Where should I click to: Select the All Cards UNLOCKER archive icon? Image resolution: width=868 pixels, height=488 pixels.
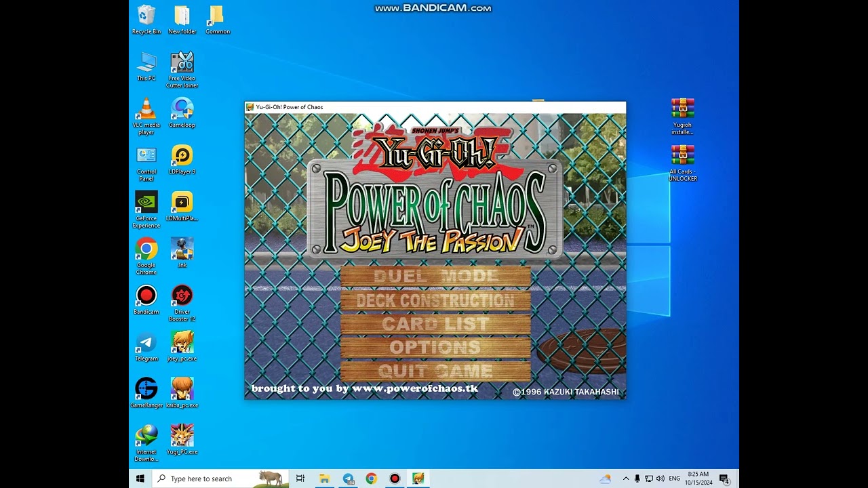coord(682,163)
